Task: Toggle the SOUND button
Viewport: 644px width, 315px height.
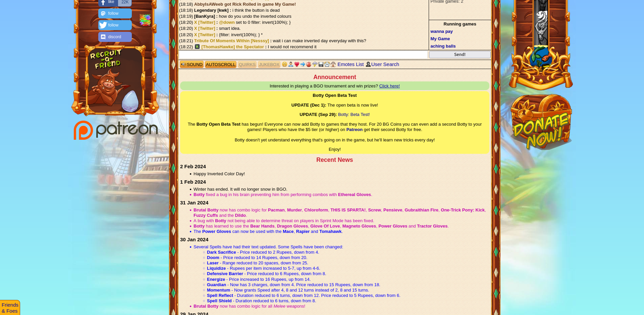Action: pyautogui.click(x=192, y=64)
